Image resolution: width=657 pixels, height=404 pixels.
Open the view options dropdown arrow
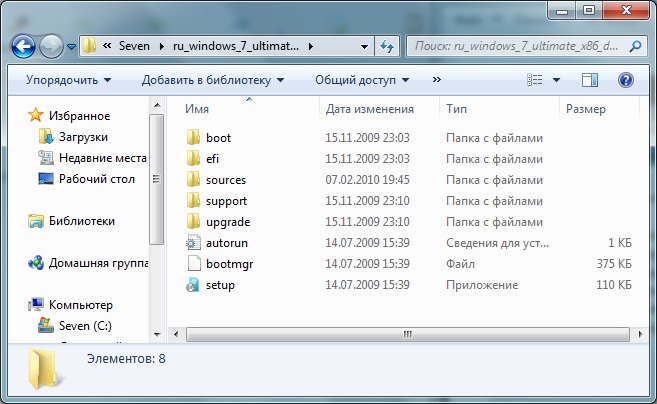(x=556, y=80)
